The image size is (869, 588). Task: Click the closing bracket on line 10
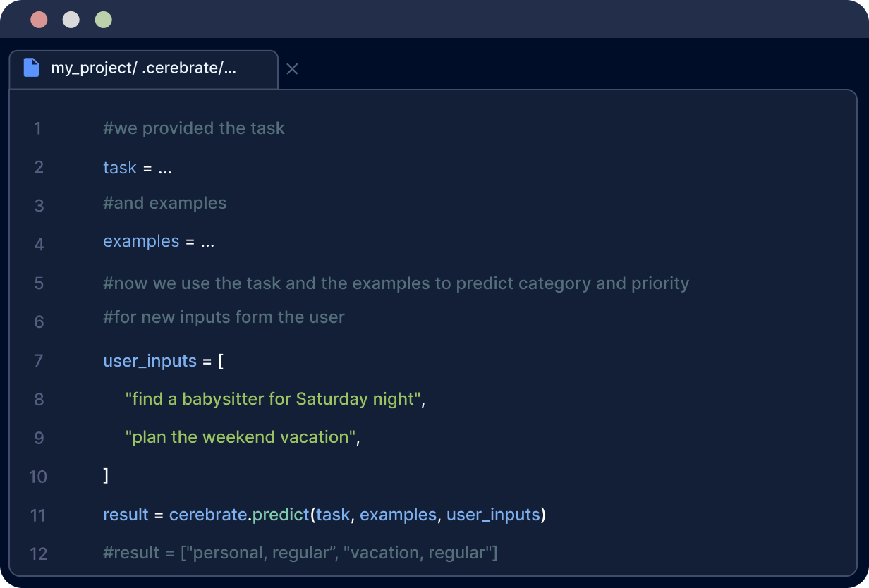coord(106,476)
